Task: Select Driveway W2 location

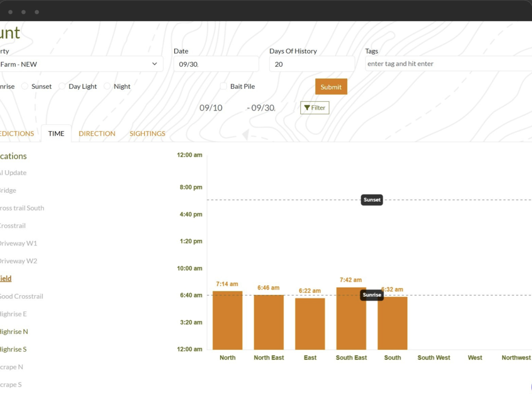Action: click(18, 261)
